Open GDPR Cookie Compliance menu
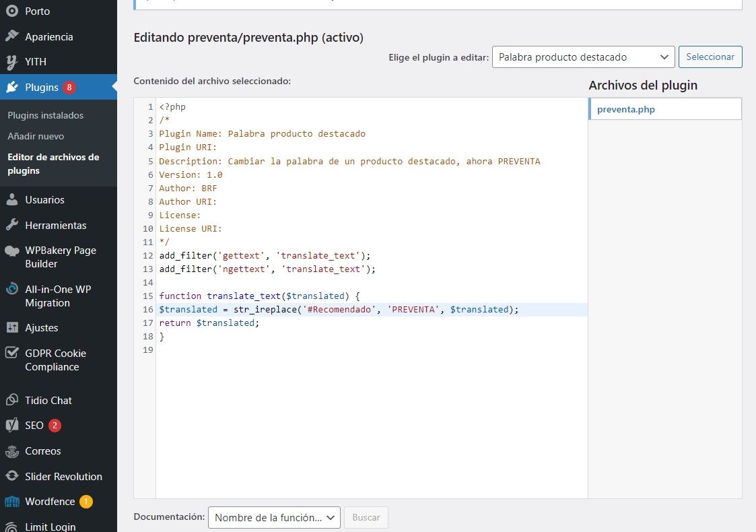 coord(55,360)
